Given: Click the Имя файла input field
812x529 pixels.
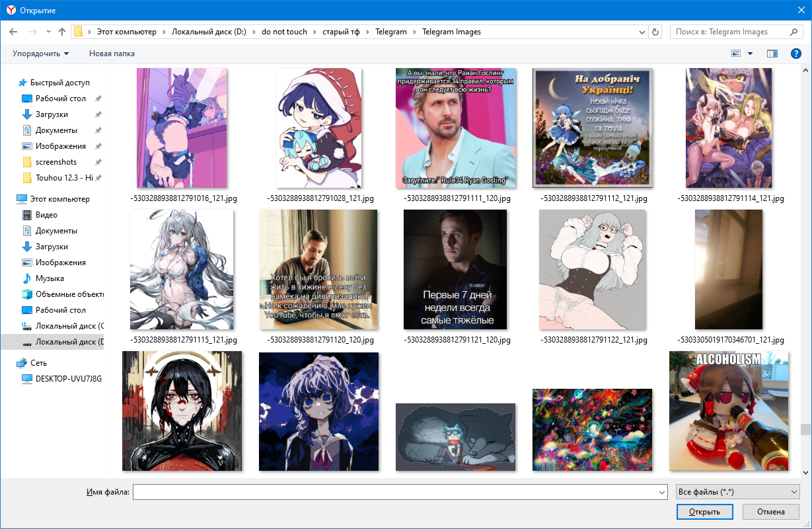Looking at the screenshot, I should tap(396, 492).
